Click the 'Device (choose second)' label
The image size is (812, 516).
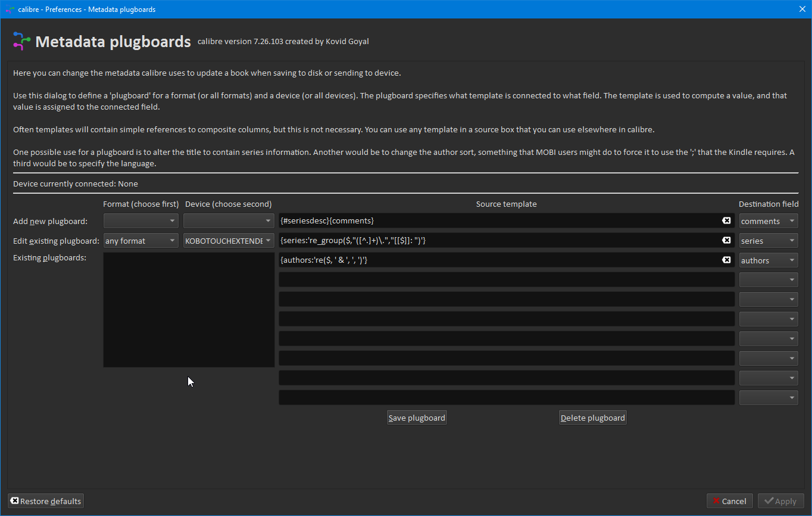point(229,204)
